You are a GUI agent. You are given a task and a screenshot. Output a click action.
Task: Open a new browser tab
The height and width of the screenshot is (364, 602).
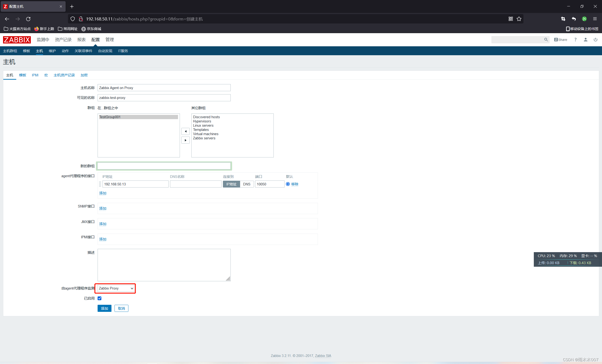72,7
